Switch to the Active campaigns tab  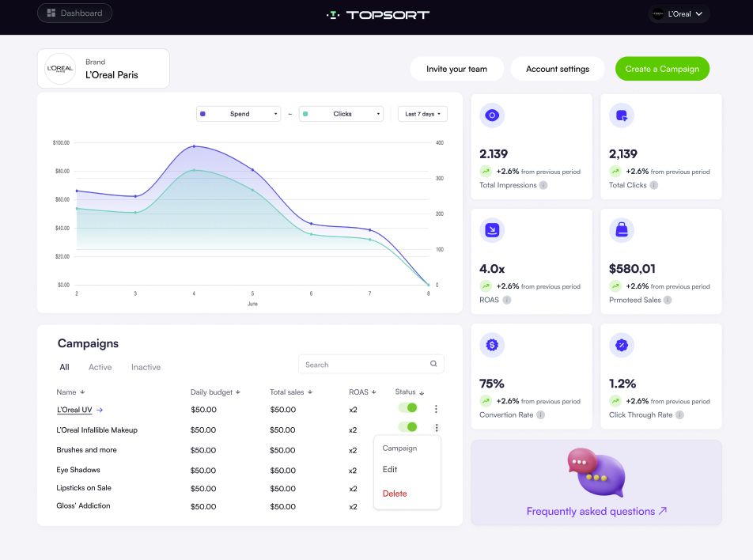coord(100,367)
